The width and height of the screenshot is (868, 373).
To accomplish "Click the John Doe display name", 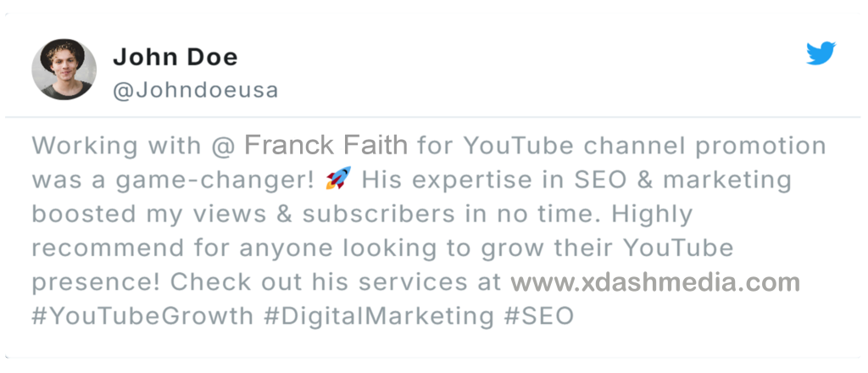I will pyautogui.click(x=175, y=57).
